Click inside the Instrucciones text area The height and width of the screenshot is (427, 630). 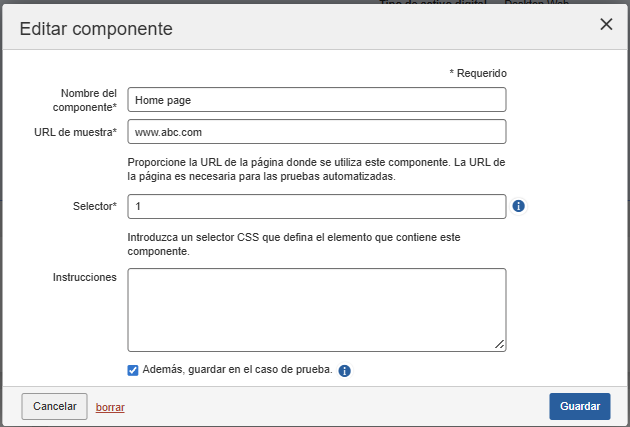[x=316, y=309]
